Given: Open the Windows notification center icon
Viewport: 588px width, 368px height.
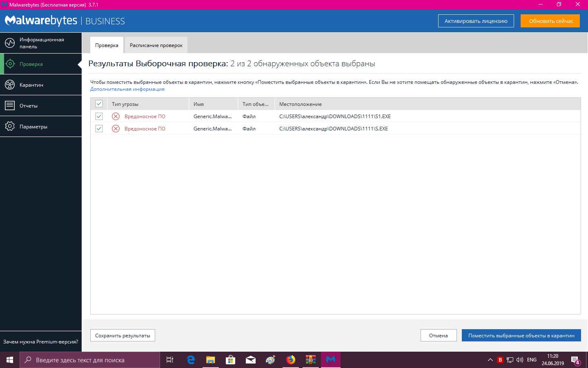Looking at the screenshot, I should (x=576, y=360).
